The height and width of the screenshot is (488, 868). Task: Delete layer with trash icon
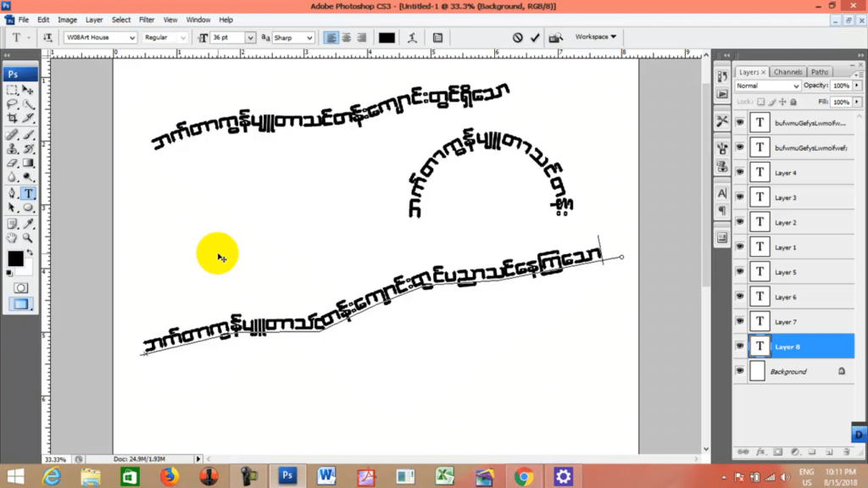847,452
